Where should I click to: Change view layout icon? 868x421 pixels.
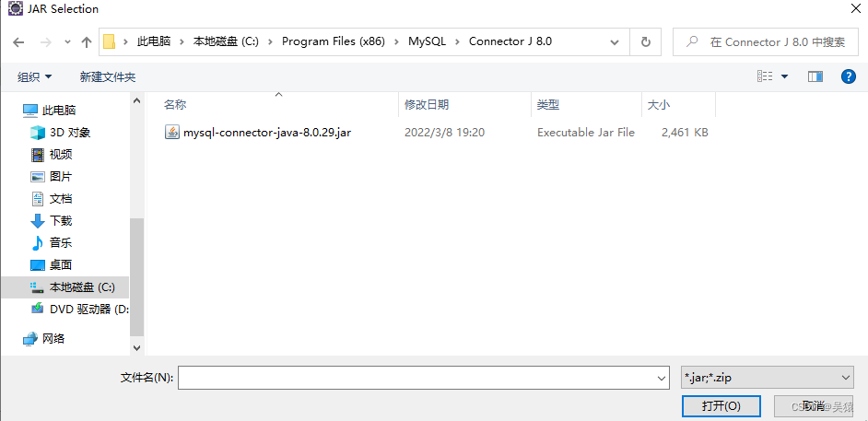[765, 76]
